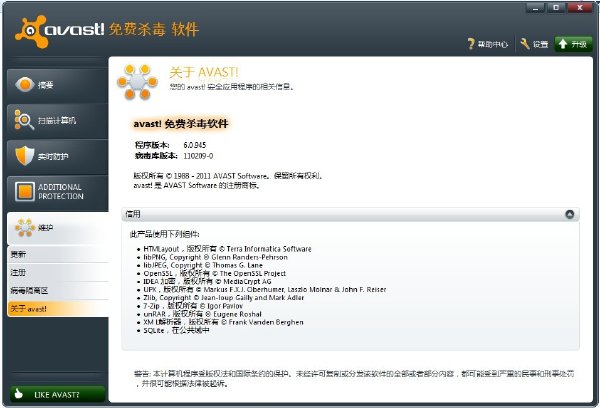Click the Zlib Jean-loup Gailly line

tap(224, 298)
